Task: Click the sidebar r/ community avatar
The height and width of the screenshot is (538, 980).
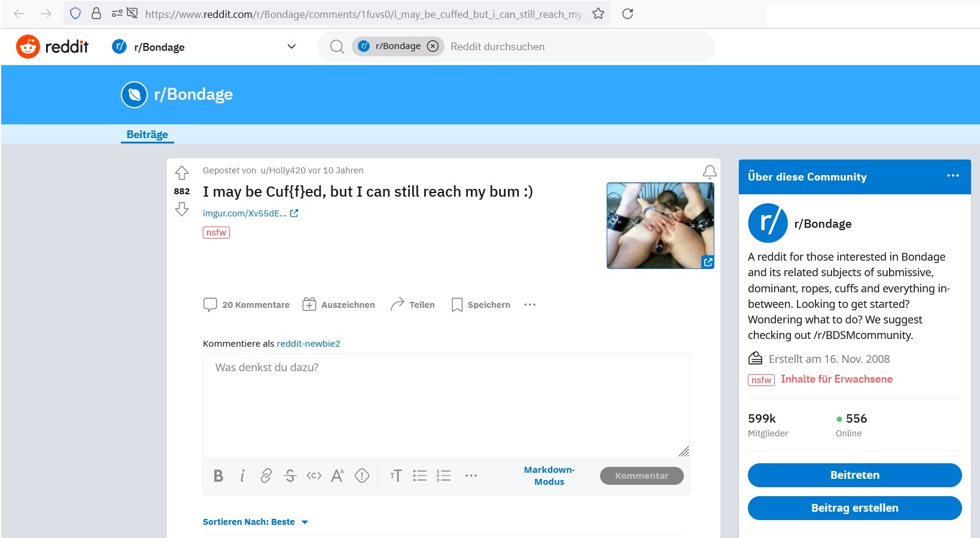Action: [768, 223]
